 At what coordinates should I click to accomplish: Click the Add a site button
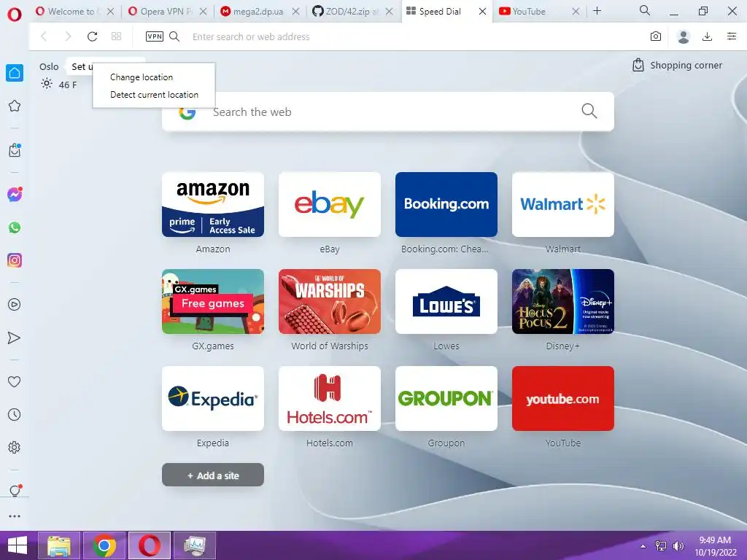213,475
